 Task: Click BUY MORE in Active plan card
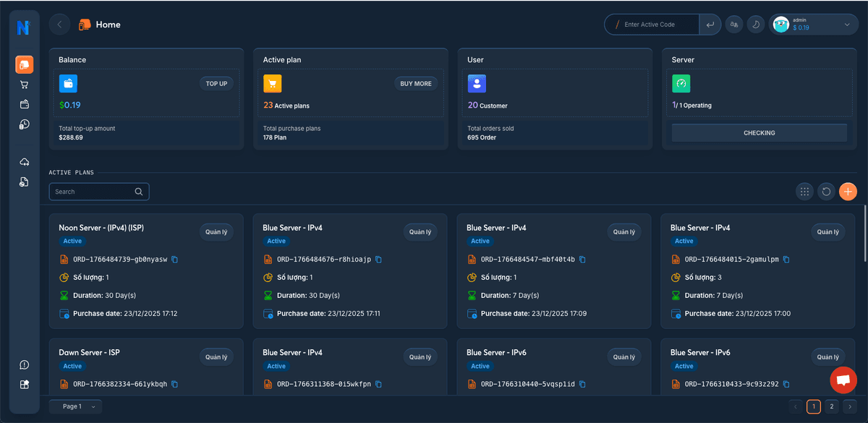[x=415, y=82]
